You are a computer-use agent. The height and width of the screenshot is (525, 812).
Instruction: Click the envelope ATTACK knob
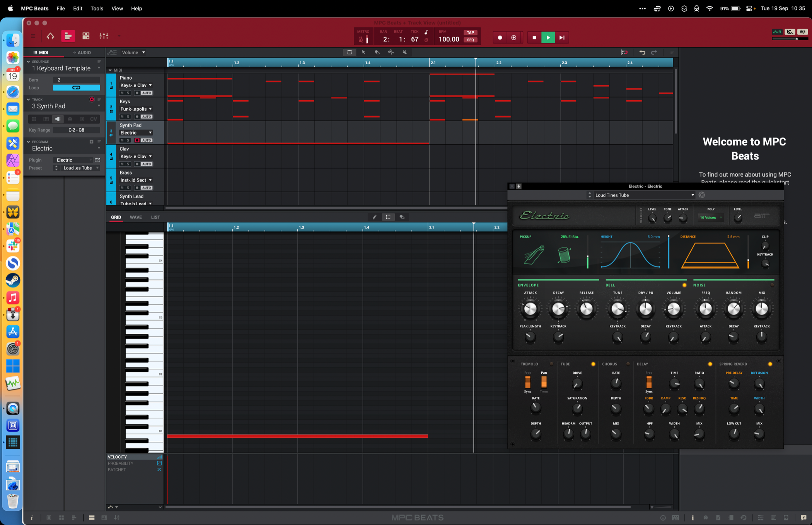(530, 309)
